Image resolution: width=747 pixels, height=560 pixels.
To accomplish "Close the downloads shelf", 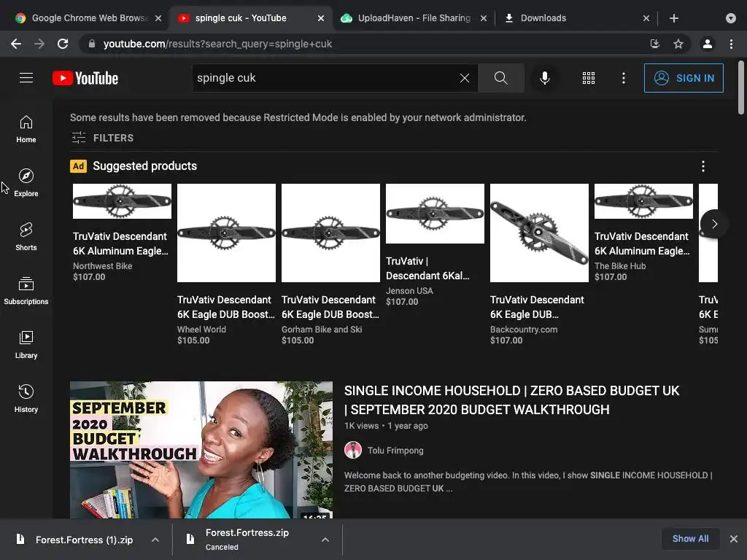I will [x=734, y=539].
